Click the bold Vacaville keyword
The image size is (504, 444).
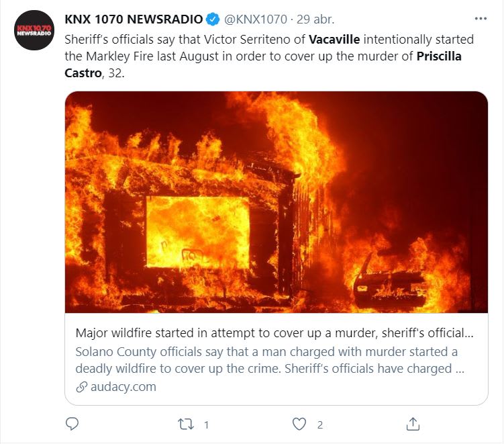coord(334,40)
